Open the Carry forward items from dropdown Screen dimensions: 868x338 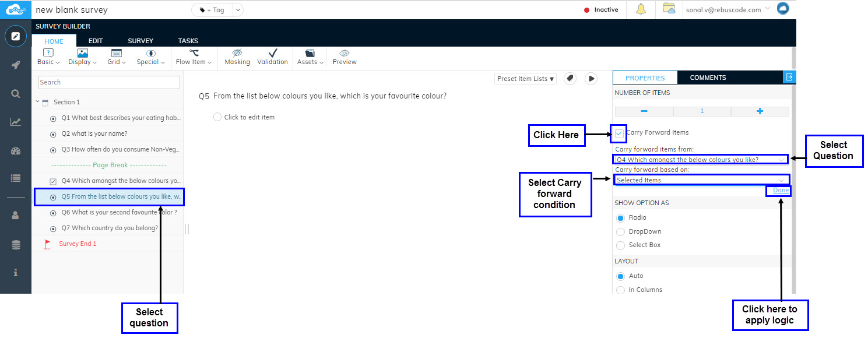point(701,160)
